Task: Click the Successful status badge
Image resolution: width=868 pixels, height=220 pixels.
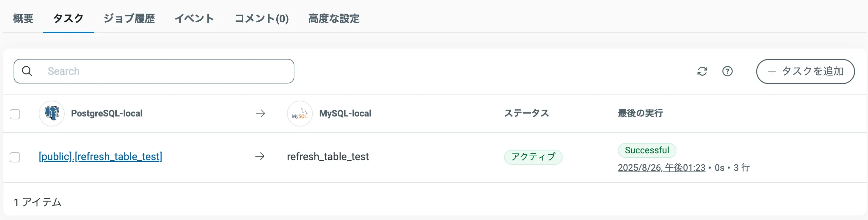Action: (647, 150)
